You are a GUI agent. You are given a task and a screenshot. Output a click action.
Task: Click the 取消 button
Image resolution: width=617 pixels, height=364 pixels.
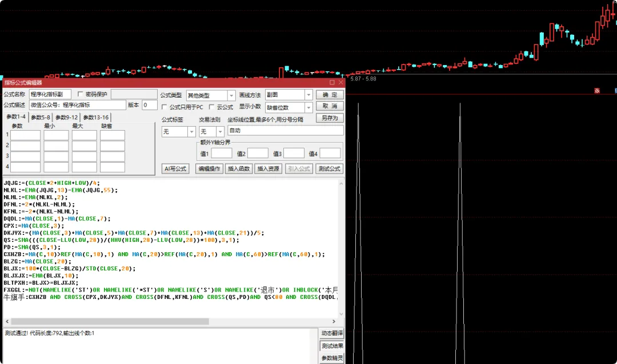coord(330,106)
